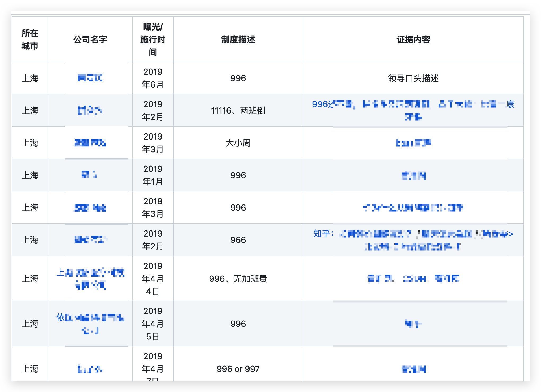
Task: Select 2019年3月 in the 大小周 row
Action: coord(153,143)
